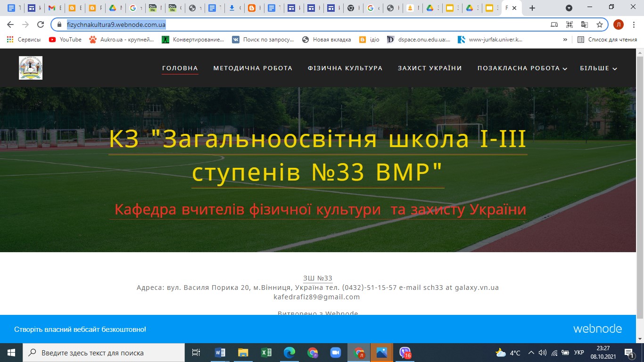Open the tab search dropdown arrow
Viewport: 644px width, 362px height.
click(x=569, y=8)
